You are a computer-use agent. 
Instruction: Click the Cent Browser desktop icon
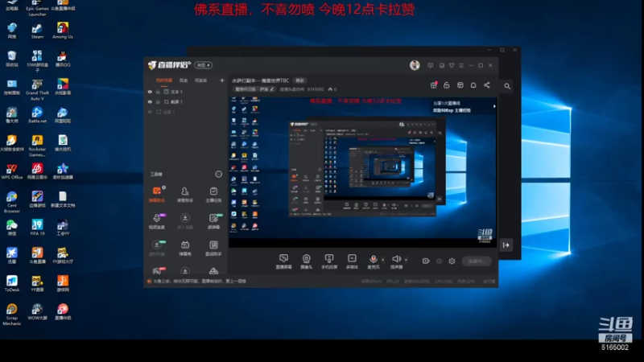tap(12, 203)
